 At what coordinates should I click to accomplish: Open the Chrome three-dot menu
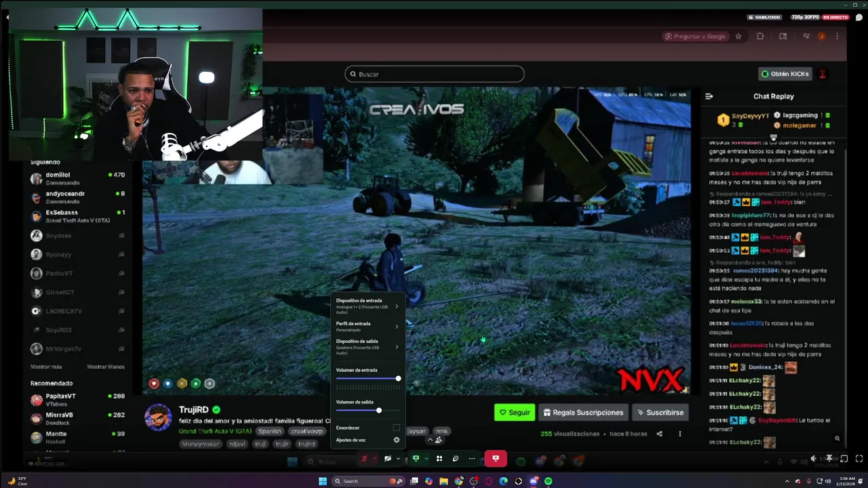[x=837, y=37]
